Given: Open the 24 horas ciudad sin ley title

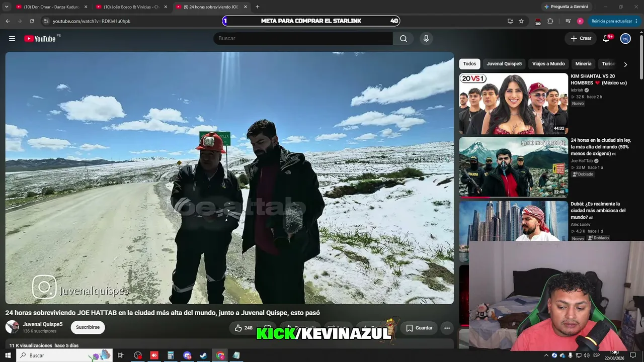Looking at the screenshot, I should coord(601,147).
